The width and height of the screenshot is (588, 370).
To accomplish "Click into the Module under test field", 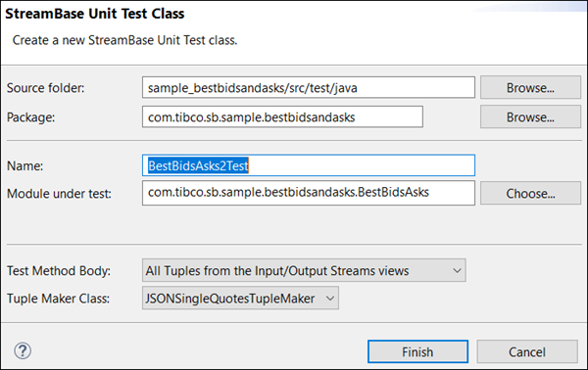I will tap(309, 193).
